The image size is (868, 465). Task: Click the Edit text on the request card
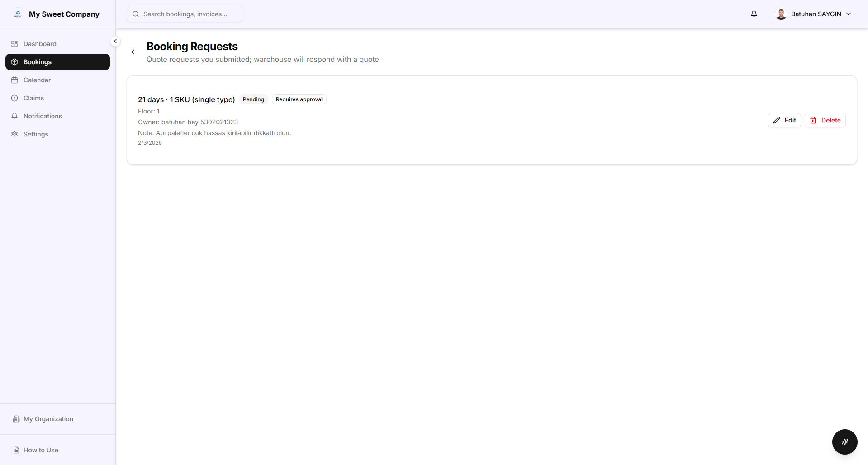[x=790, y=120]
